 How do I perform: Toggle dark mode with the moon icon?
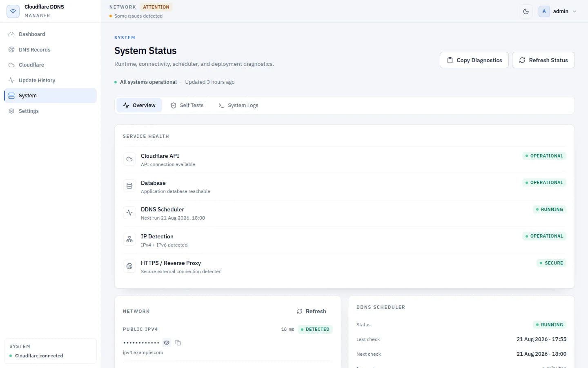pyautogui.click(x=526, y=11)
